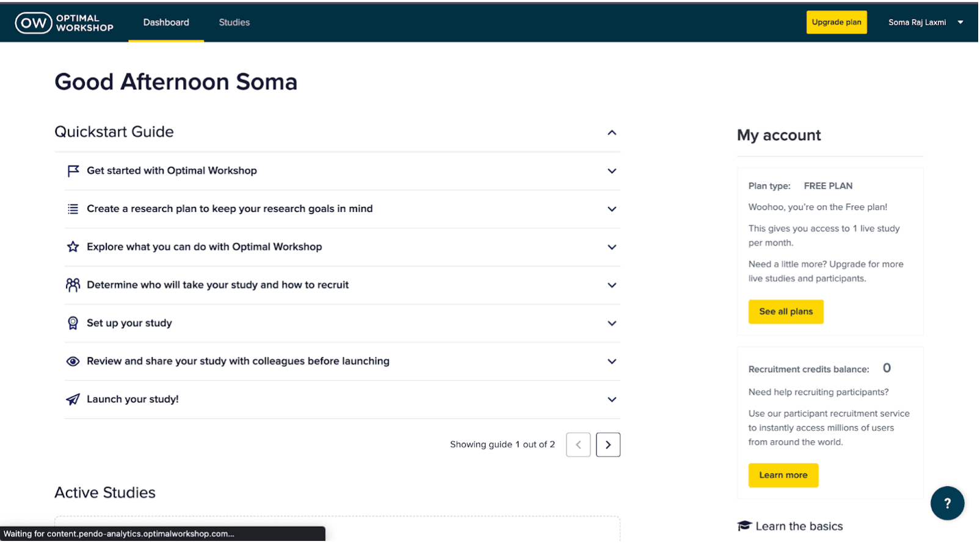Click the FREE PLAN plan type value

tap(829, 186)
